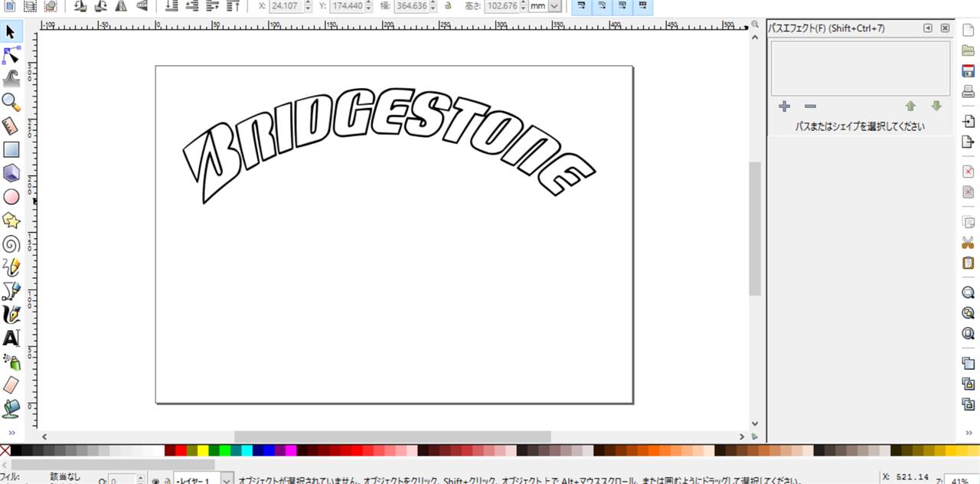Add a new path effect

point(784,106)
